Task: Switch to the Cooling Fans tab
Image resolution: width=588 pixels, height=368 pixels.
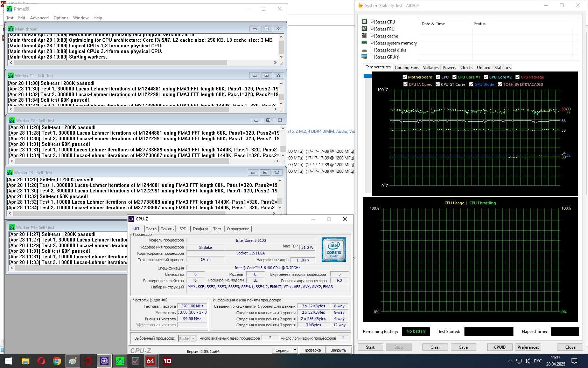Action: click(x=406, y=68)
